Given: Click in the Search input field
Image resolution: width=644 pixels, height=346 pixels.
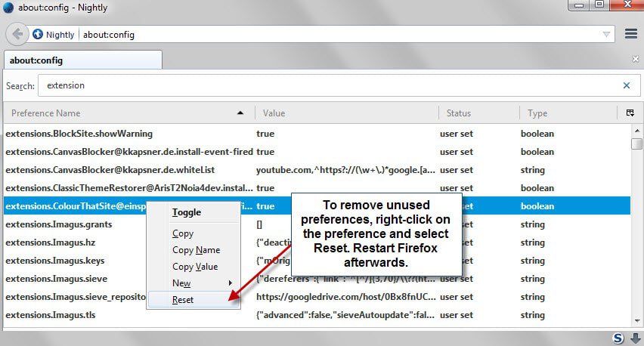Looking at the screenshot, I should pos(325,85).
